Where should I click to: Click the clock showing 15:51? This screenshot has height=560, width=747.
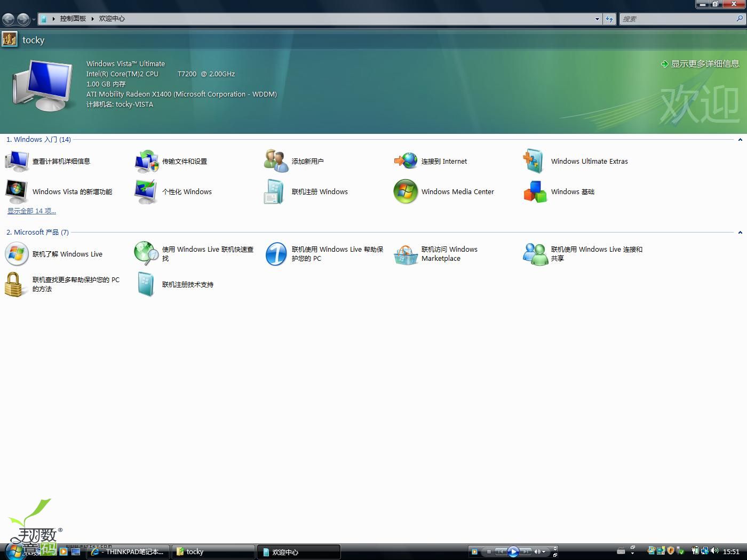[731, 551]
